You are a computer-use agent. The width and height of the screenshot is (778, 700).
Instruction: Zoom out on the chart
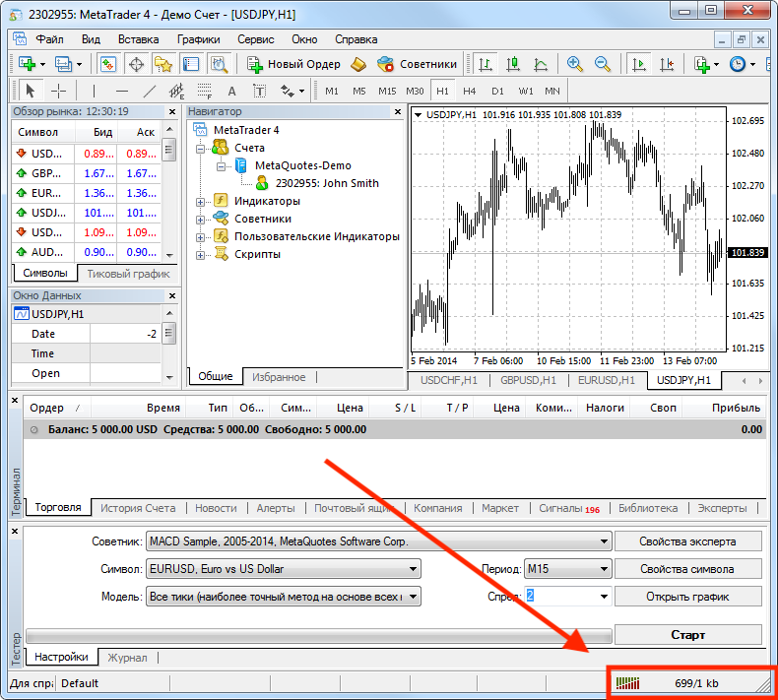point(603,64)
